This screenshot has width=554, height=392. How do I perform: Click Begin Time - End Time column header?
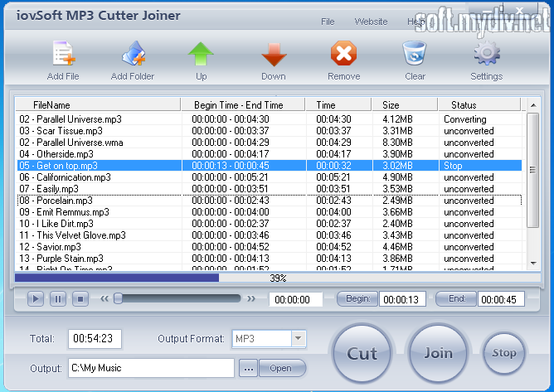pos(243,105)
